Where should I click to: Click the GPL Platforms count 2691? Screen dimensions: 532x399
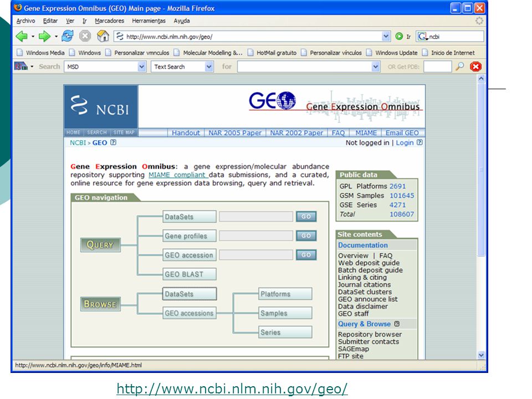397,186
